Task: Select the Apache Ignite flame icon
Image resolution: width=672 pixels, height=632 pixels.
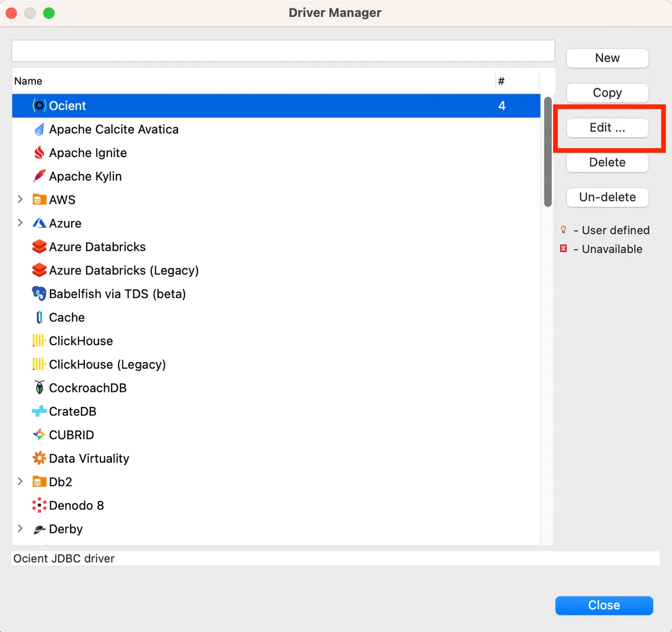Action: click(x=39, y=152)
